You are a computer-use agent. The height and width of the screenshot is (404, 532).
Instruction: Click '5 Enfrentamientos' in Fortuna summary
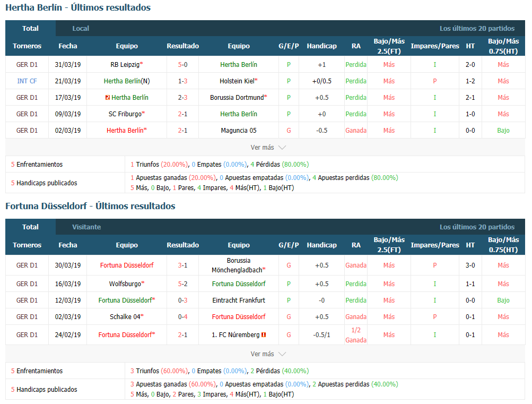[x=37, y=371]
